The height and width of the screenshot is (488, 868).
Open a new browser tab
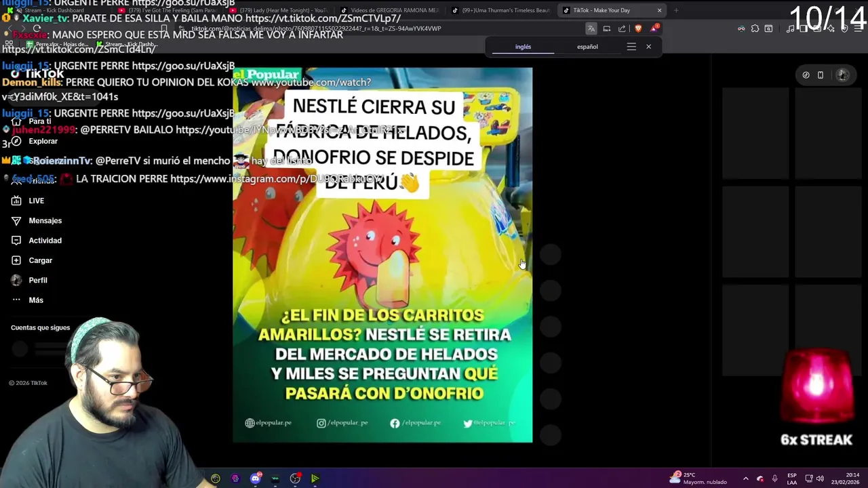[676, 10]
